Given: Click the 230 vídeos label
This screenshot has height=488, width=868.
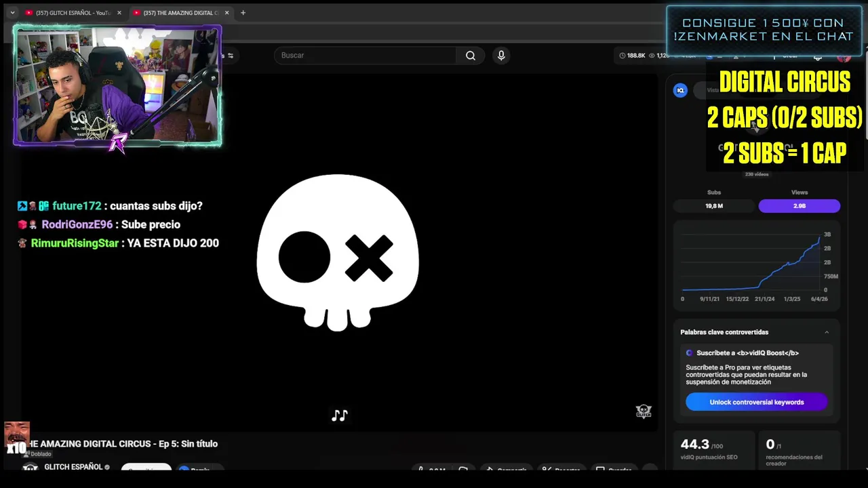Looking at the screenshot, I should [757, 174].
